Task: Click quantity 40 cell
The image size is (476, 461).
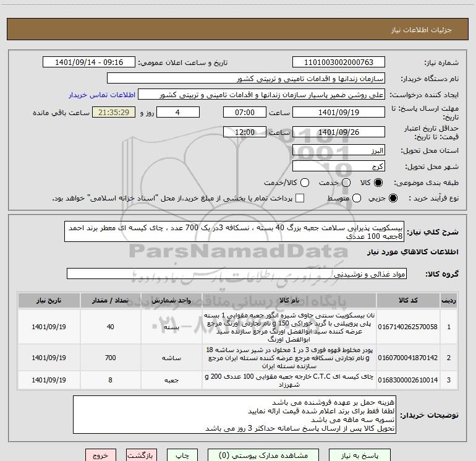Action: click(x=110, y=327)
